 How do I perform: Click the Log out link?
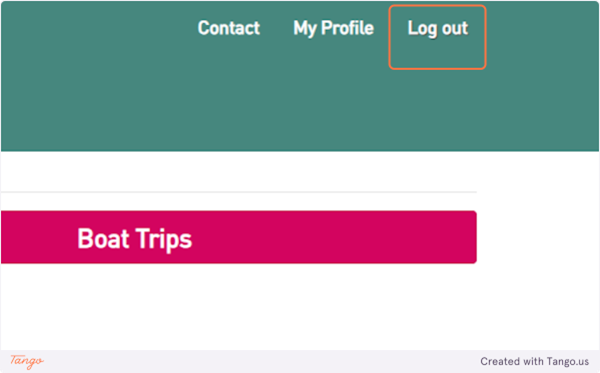[437, 29]
